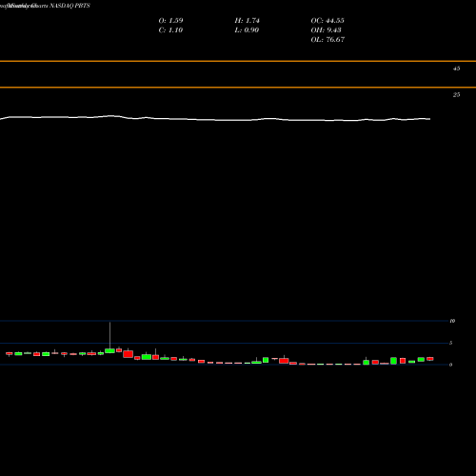Click the '5' price axis label
The height and width of the screenshot is (476, 476).
coord(450,343)
